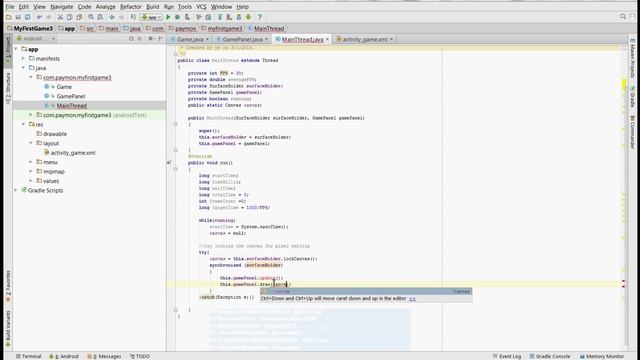Expand the Gradle Scripts node
Image resolution: width=640 pixels, height=360 pixels.
pos(16,190)
